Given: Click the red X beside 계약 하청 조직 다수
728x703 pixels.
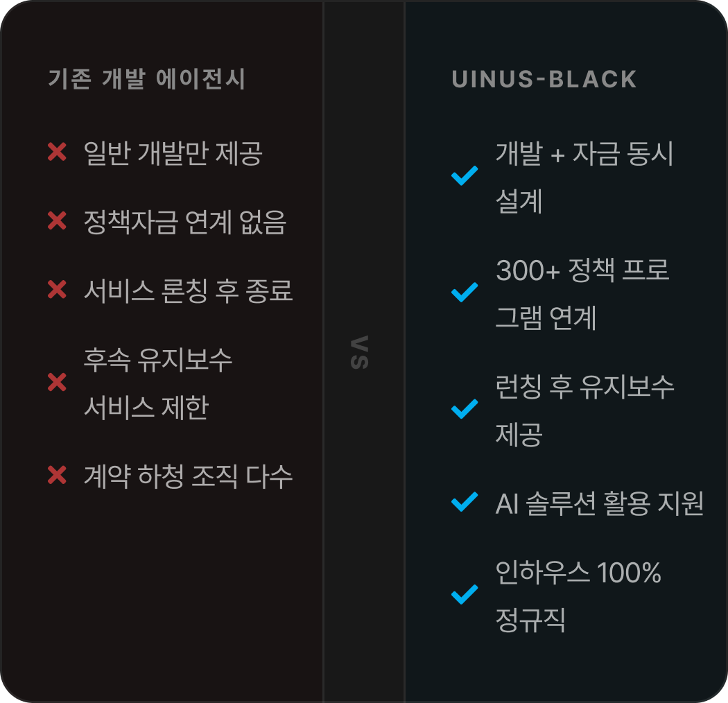Looking at the screenshot, I should [57, 476].
